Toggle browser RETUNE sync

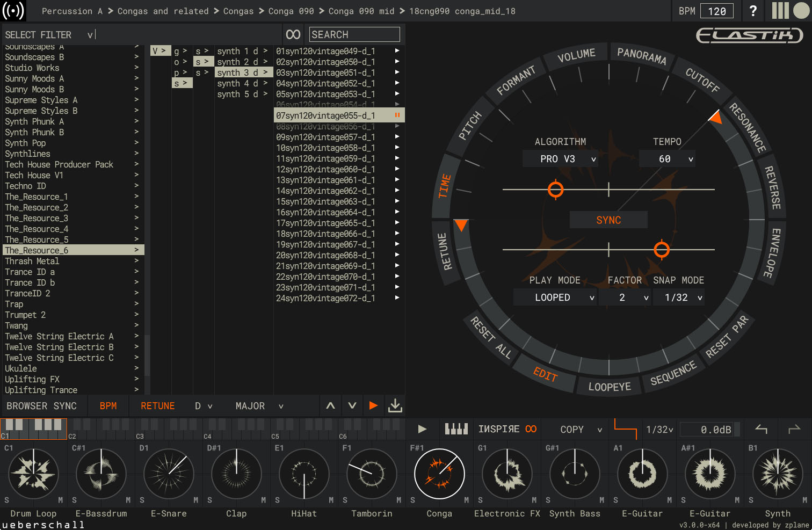click(x=157, y=406)
